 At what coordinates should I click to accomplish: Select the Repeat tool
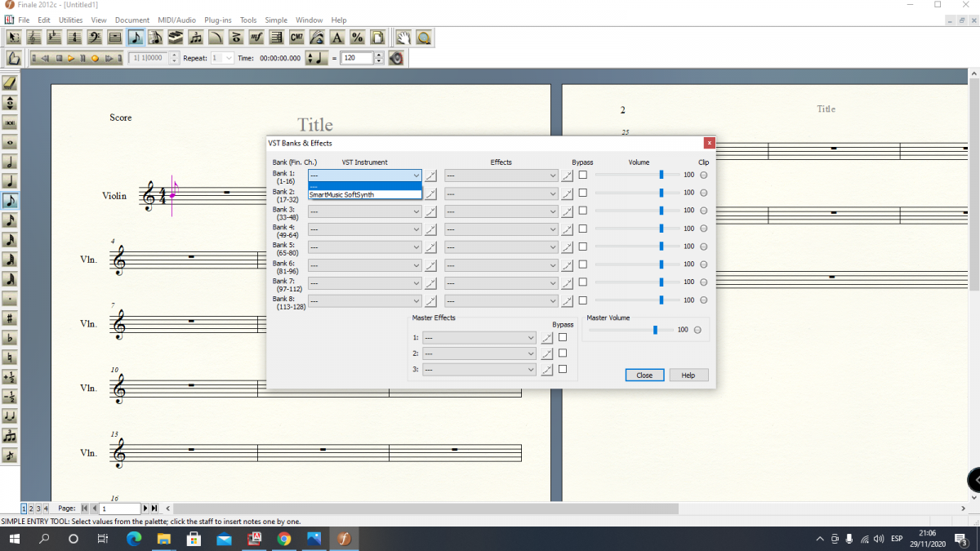pos(275,38)
